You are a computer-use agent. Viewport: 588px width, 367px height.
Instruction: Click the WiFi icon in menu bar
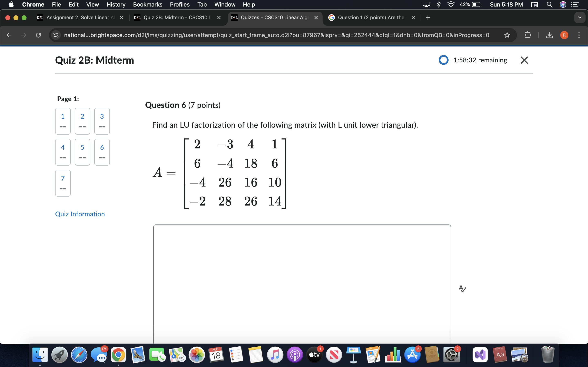[450, 5]
